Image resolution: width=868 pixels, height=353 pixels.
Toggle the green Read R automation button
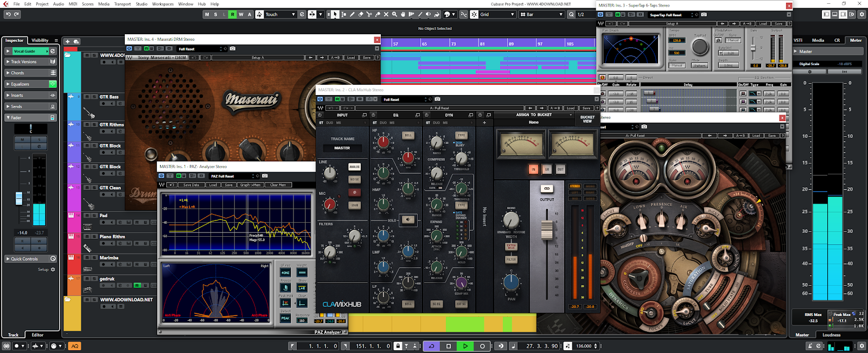click(x=232, y=14)
